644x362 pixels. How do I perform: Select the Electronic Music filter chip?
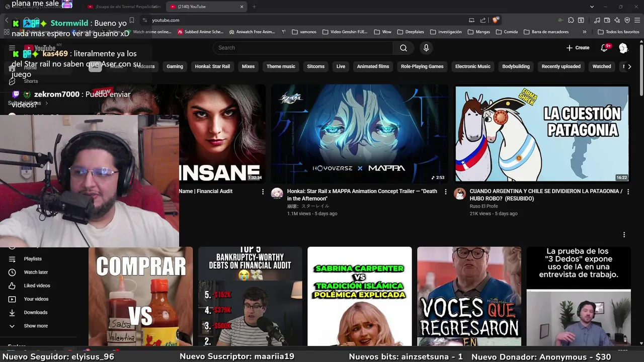473,66
